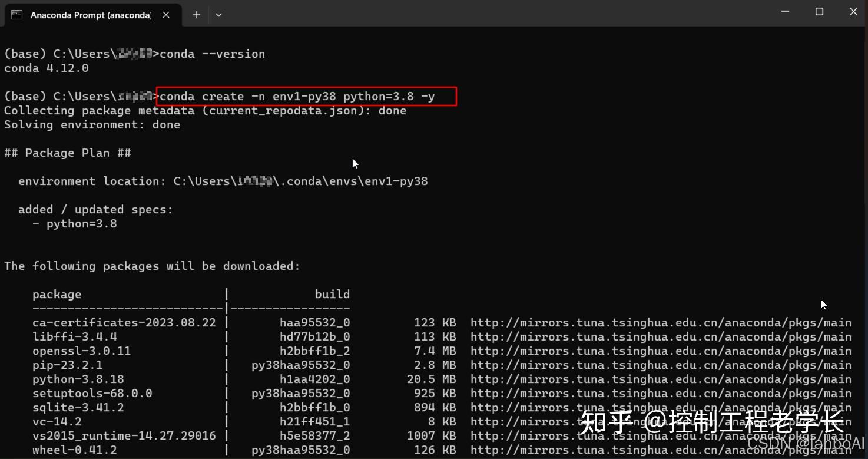Click the mirror URL on wheel-0.41.2 line
Viewport: 868px width, 459px height.
pos(660,450)
